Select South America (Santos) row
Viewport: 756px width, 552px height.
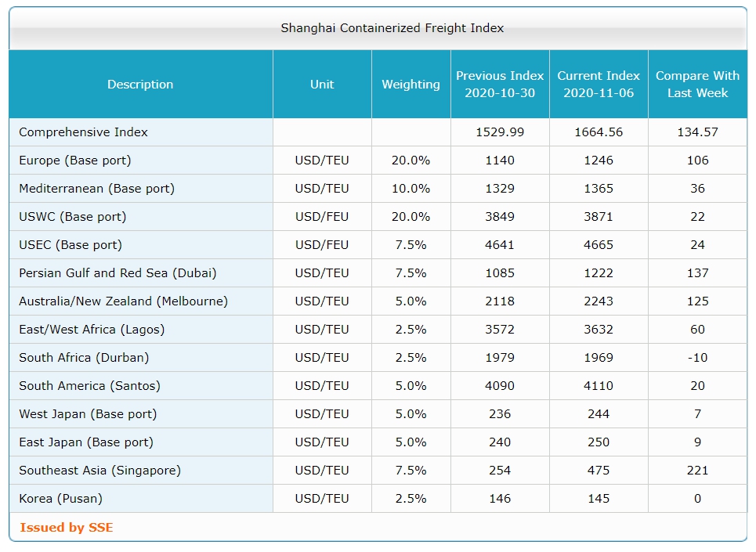378,386
